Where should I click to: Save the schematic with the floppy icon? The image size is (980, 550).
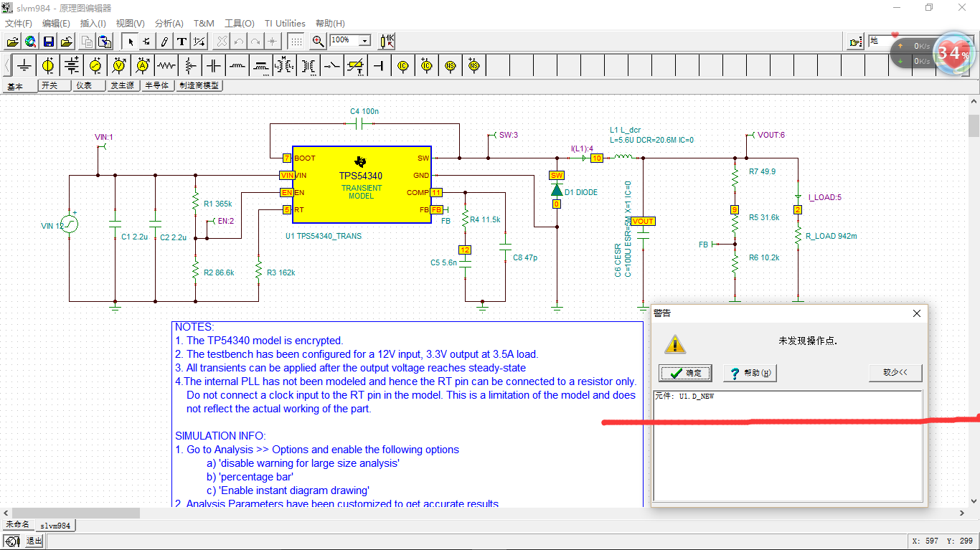click(49, 41)
